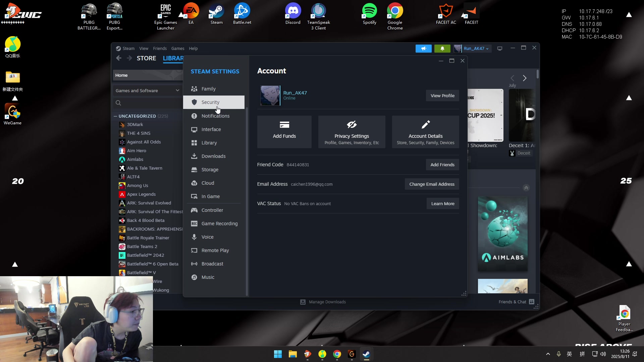Click the Add Friends button
The width and height of the screenshot is (644, 362).
[x=442, y=165]
